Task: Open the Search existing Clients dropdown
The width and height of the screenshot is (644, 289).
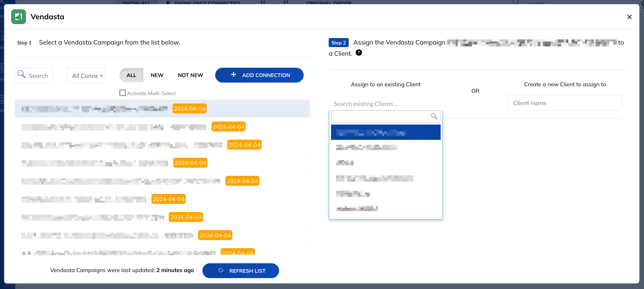Action: click(386, 104)
